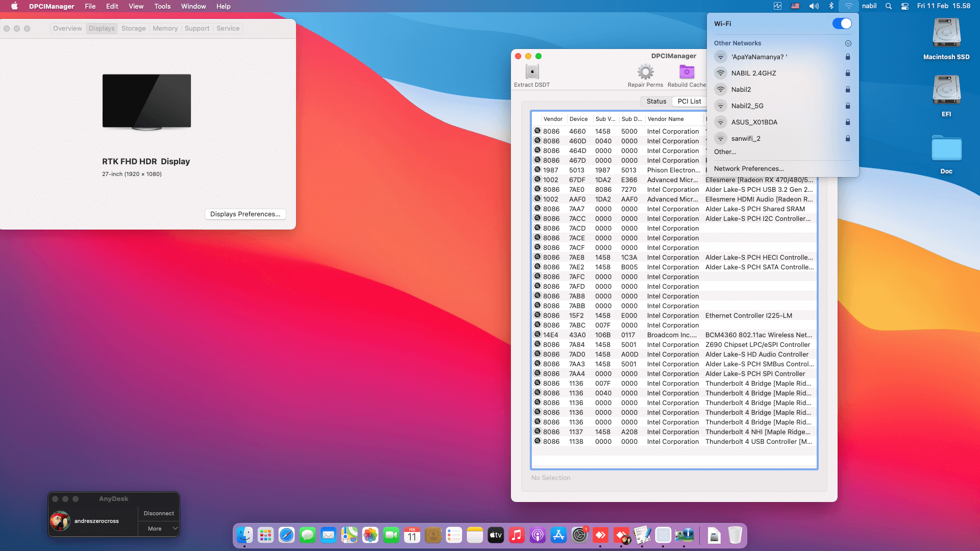Screen dimensions: 980x551
Task: Turn off the Wi-Fi toggle switch
Action: point(842,23)
